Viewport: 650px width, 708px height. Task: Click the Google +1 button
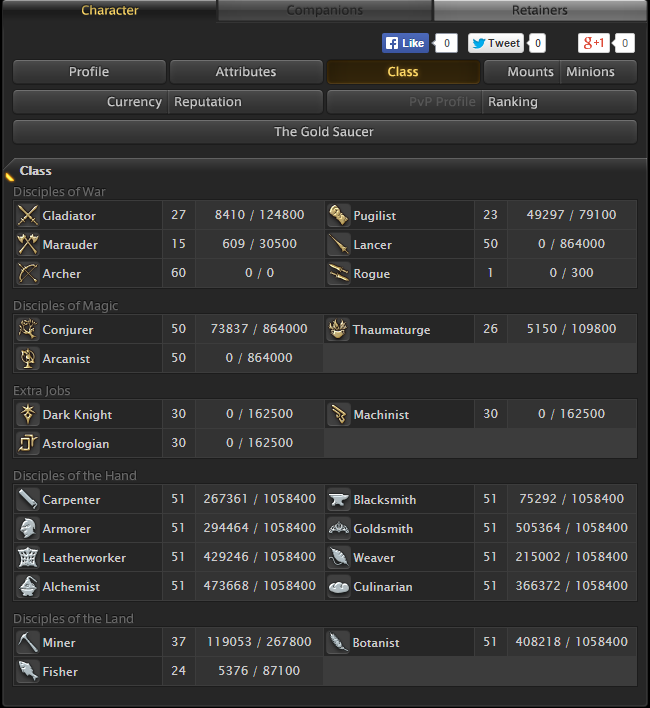click(594, 43)
